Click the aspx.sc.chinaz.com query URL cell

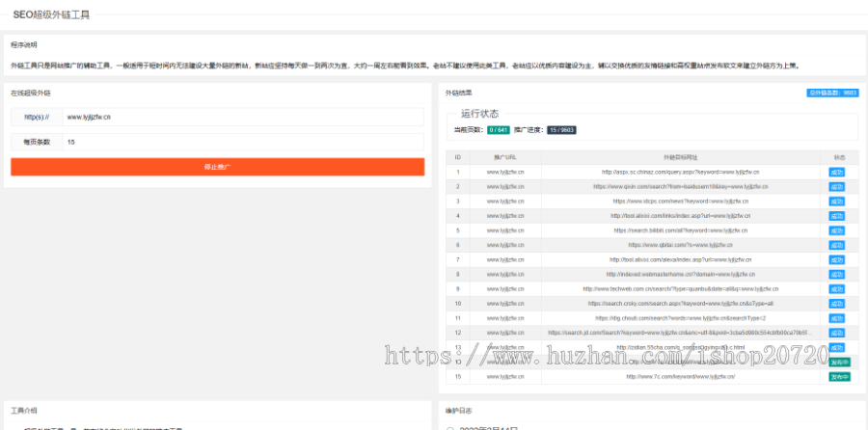[680, 173]
